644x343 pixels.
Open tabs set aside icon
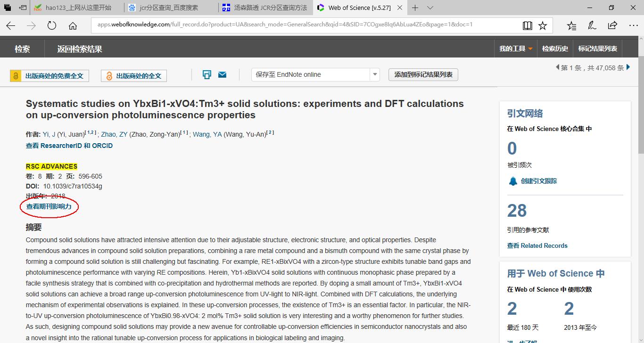click(8, 8)
